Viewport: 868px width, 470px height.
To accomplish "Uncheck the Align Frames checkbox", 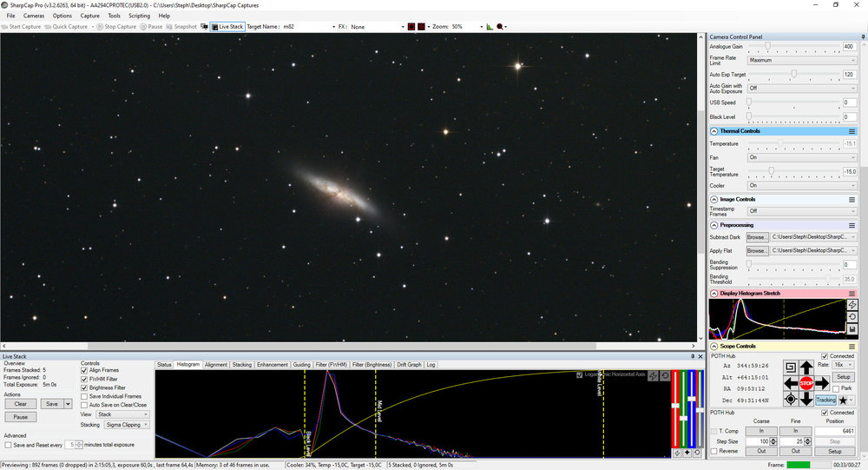I will tap(84, 370).
